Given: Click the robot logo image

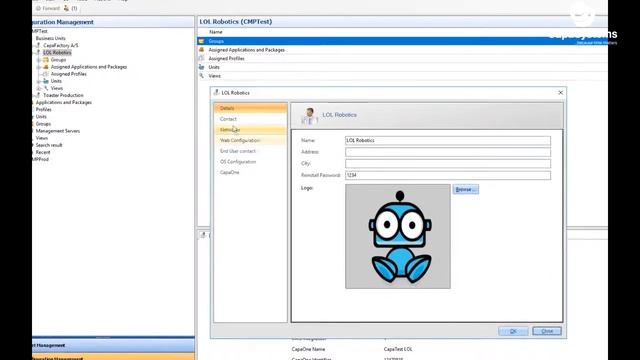Looking at the screenshot, I should (398, 236).
